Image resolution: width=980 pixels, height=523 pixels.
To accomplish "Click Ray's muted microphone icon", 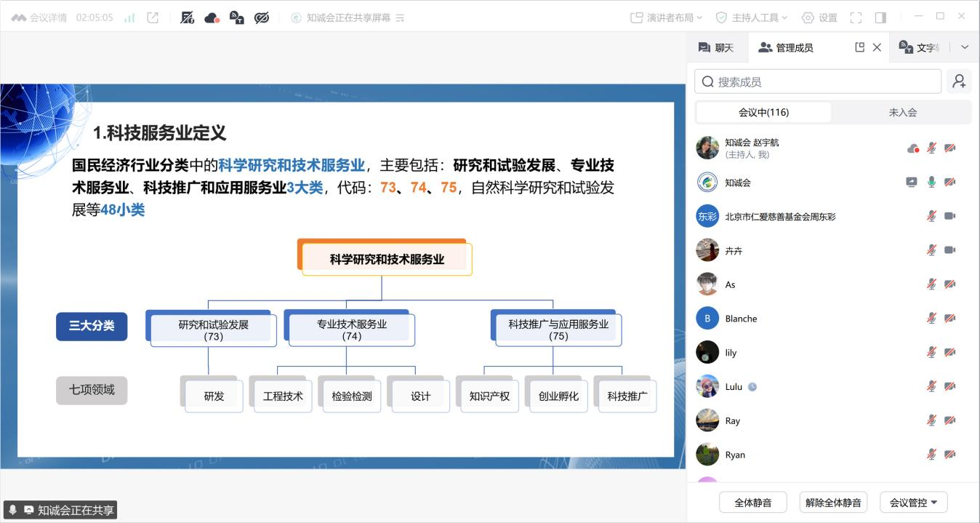I will (x=931, y=420).
